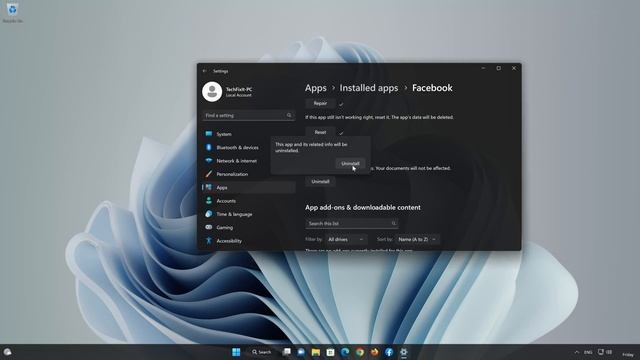This screenshot has height=360, width=640.
Task: Launch Google Chrome from the taskbar
Action: point(360,352)
